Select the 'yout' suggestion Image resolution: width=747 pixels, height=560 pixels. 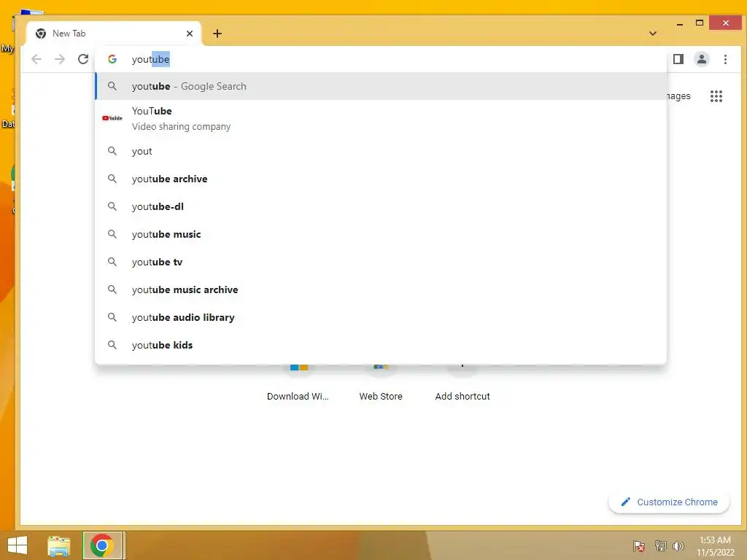(x=381, y=151)
